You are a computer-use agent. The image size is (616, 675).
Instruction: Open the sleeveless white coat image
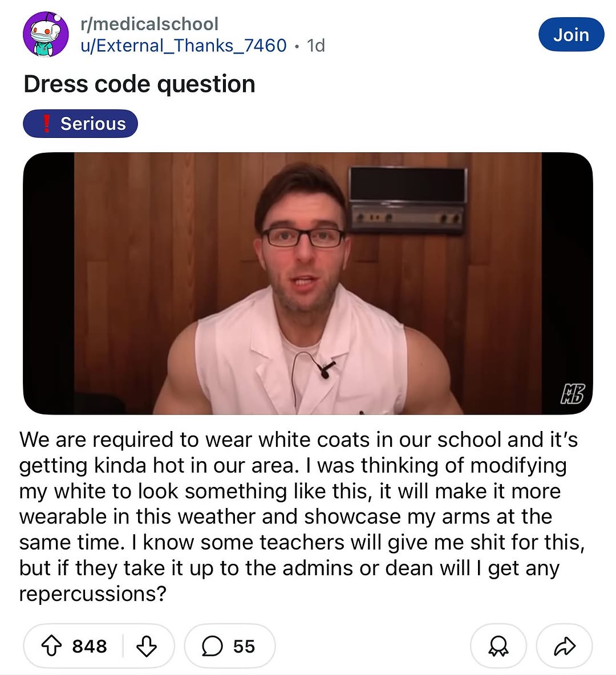click(x=308, y=283)
